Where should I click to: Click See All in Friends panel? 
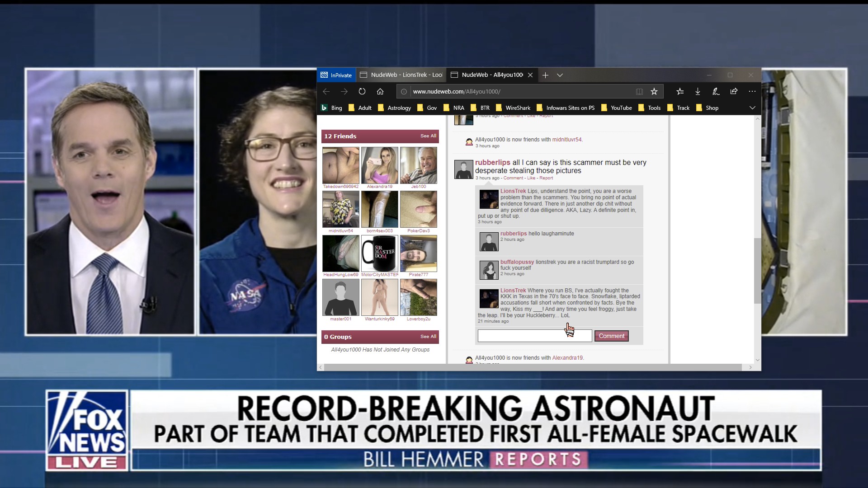428,136
